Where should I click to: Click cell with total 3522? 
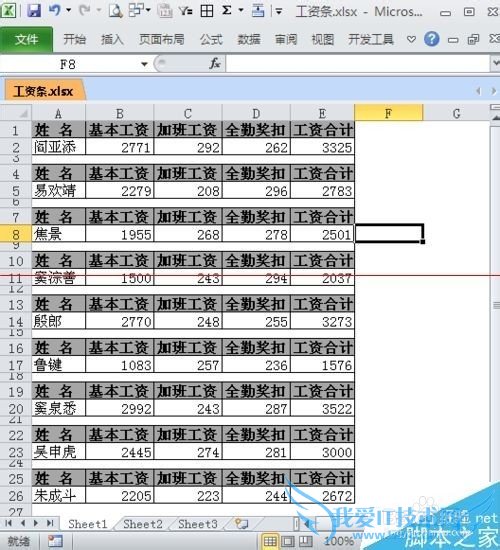click(322, 408)
